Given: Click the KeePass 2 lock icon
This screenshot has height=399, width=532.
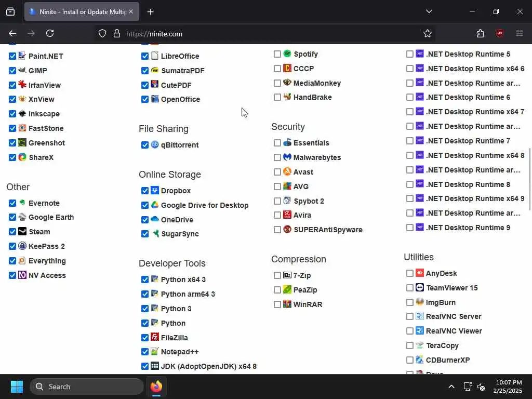Looking at the screenshot, I should tap(22, 246).
